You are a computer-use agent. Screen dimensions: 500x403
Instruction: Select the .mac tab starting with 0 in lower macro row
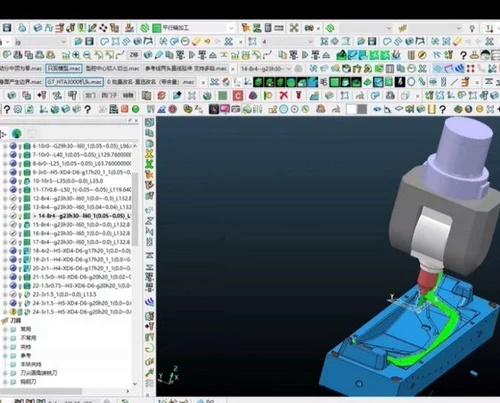(x=151, y=82)
